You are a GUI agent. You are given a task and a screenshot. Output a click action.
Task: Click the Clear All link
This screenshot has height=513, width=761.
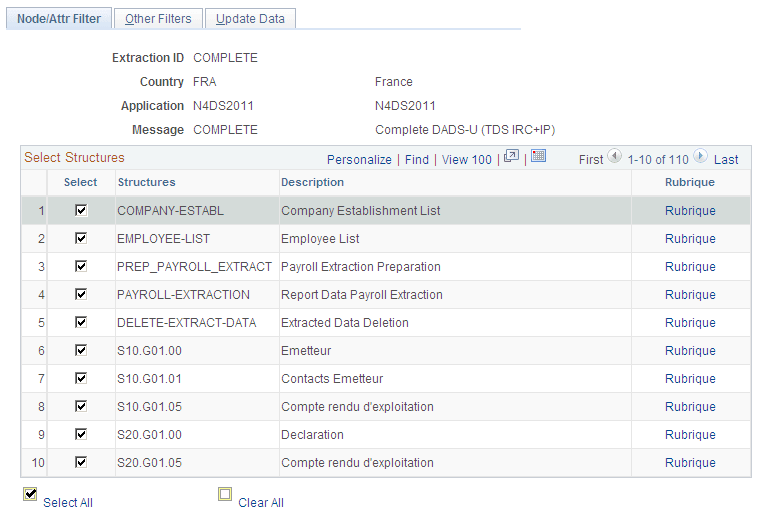click(x=261, y=503)
